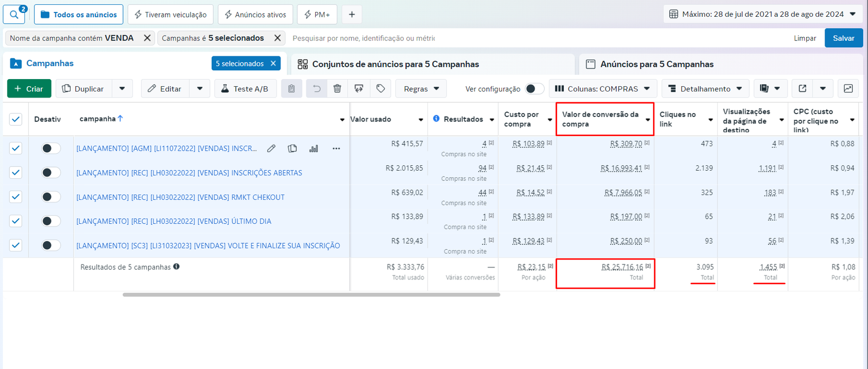Click the export share icon
The height and width of the screenshot is (369, 868).
pos(802,88)
